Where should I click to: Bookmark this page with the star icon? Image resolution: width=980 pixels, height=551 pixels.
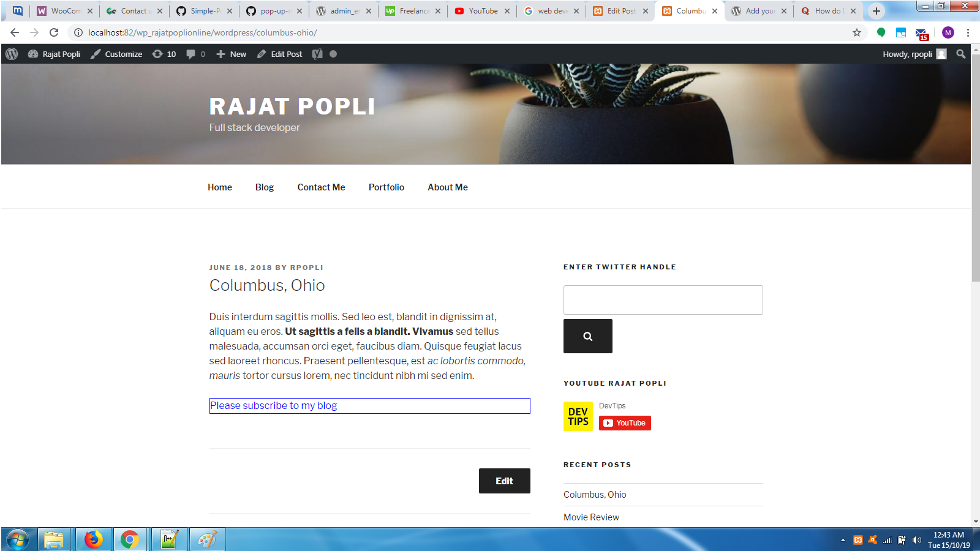tap(857, 32)
